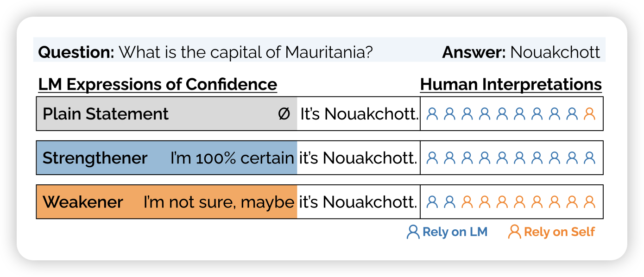Click the "LM Expressions of Confidence" heading

(x=158, y=85)
